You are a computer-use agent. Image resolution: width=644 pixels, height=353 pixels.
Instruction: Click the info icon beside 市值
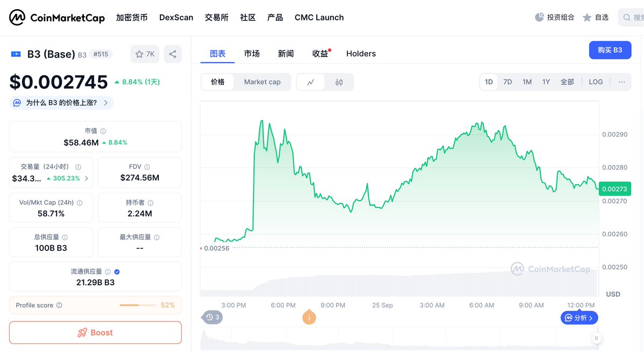[x=103, y=131]
